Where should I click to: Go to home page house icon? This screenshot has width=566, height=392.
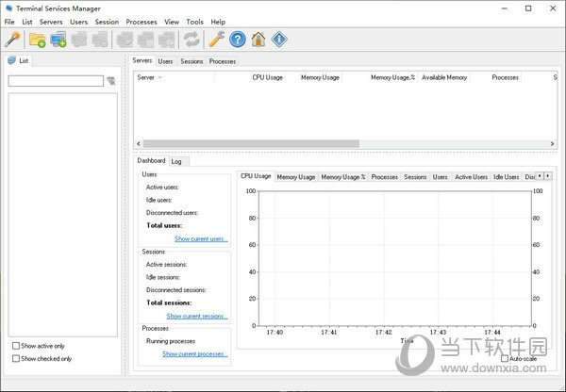258,40
